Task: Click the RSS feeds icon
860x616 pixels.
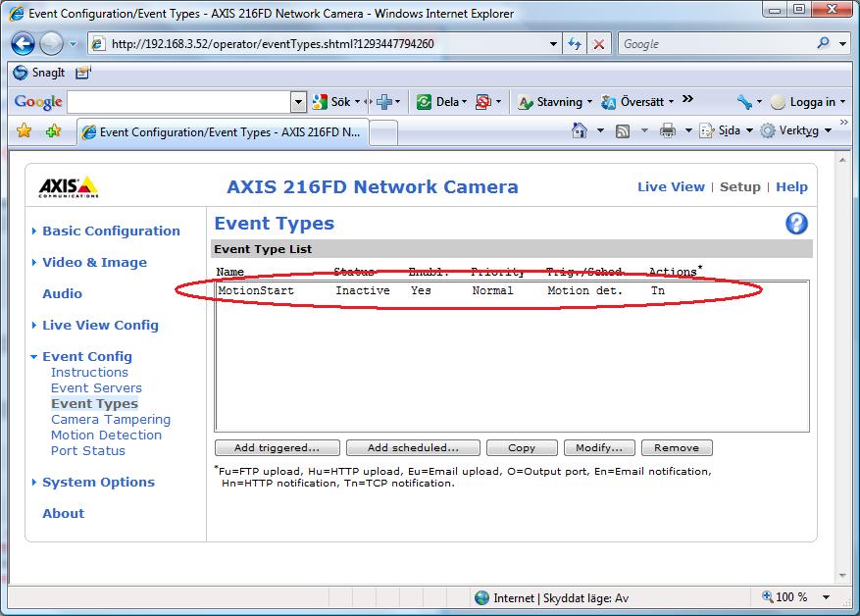Action: coord(623,131)
